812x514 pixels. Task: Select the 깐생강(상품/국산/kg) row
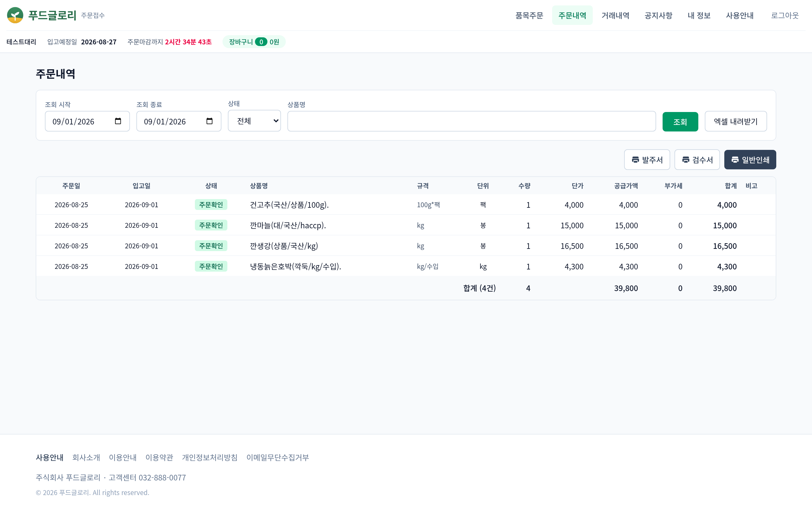[406, 246]
